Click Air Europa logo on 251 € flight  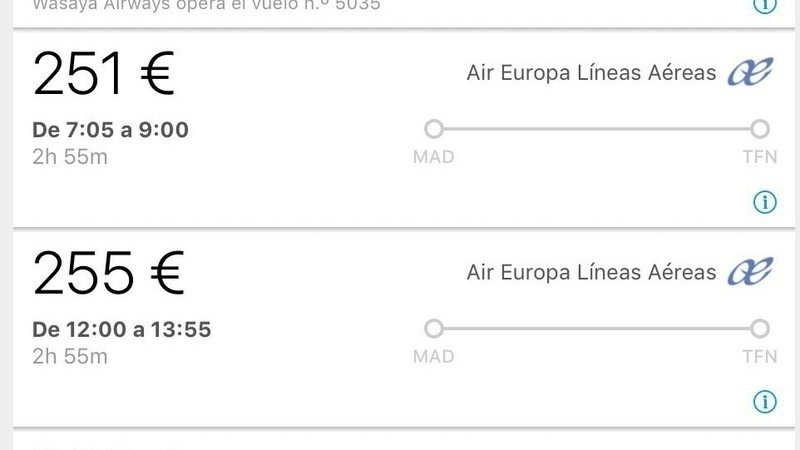click(750, 73)
